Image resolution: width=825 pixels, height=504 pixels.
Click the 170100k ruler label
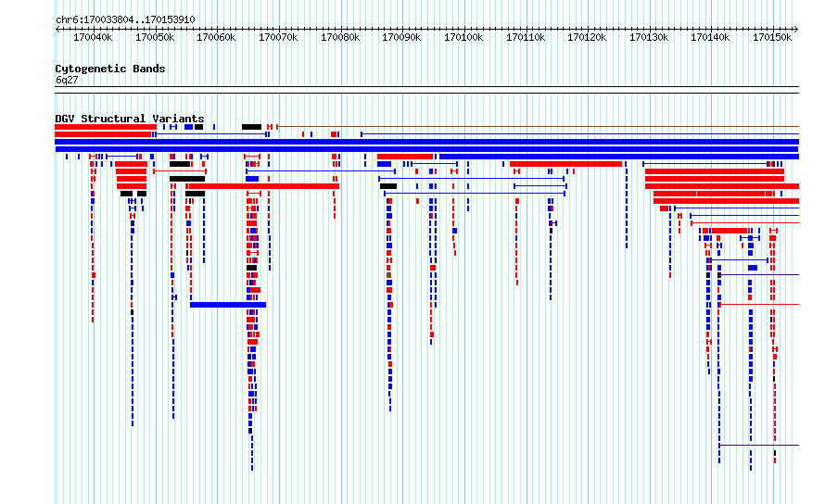pos(463,37)
